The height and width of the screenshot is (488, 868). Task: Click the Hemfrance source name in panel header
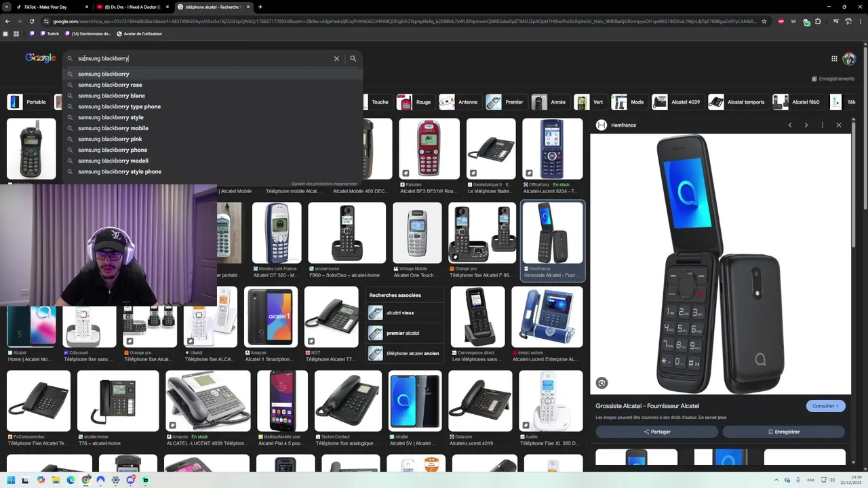tap(623, 125)
